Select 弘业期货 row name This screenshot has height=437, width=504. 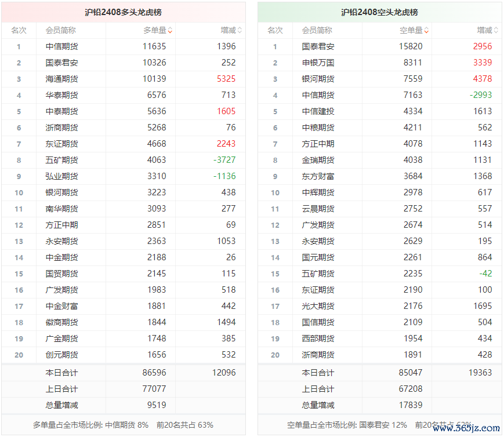[61, 176]
